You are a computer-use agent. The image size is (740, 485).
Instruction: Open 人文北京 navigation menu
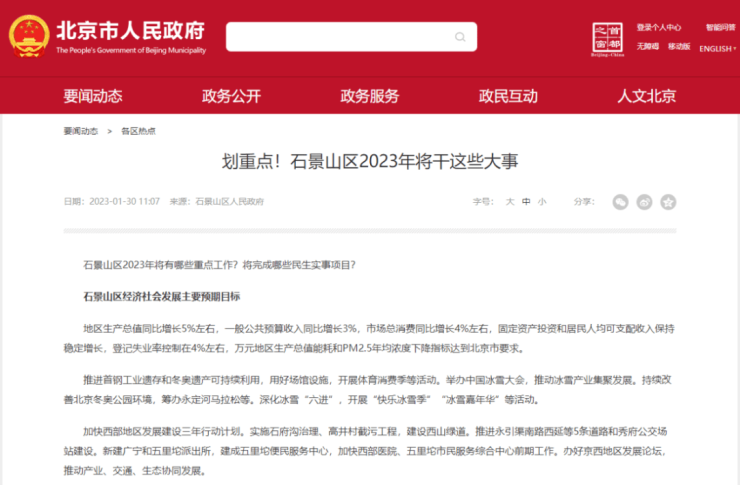click(647, 96)
